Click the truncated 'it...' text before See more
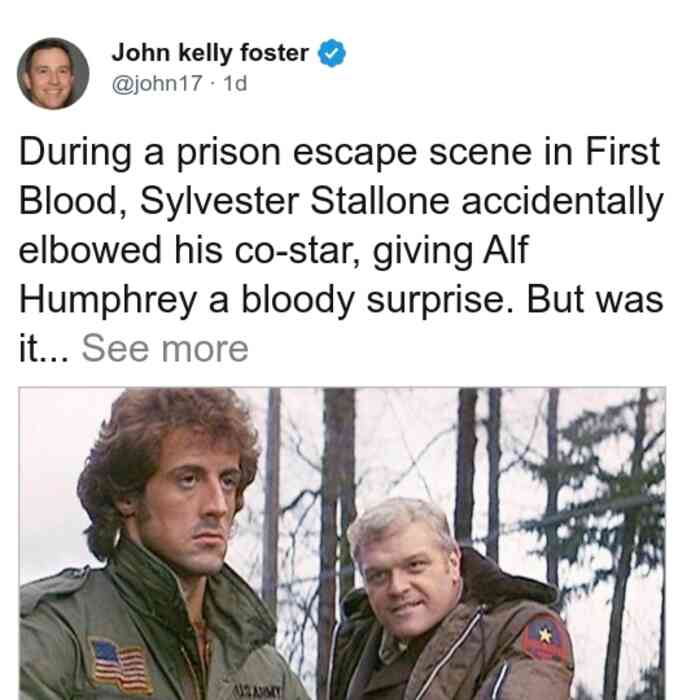700x700 pixels. pos(44,349)
